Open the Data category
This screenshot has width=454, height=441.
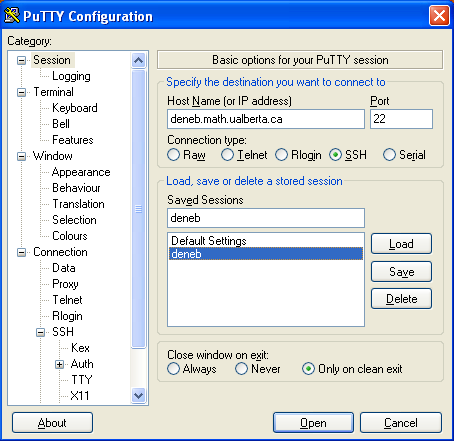[x=64, y=268]
